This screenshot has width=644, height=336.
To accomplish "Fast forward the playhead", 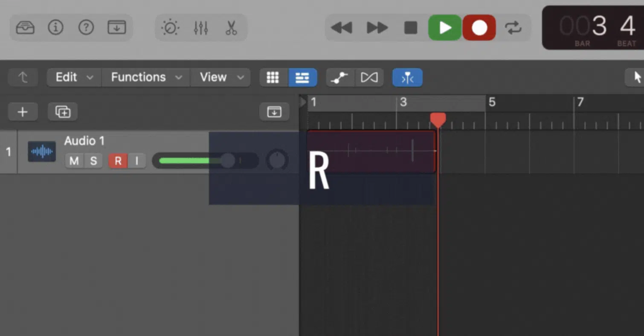I will point(377,28).
